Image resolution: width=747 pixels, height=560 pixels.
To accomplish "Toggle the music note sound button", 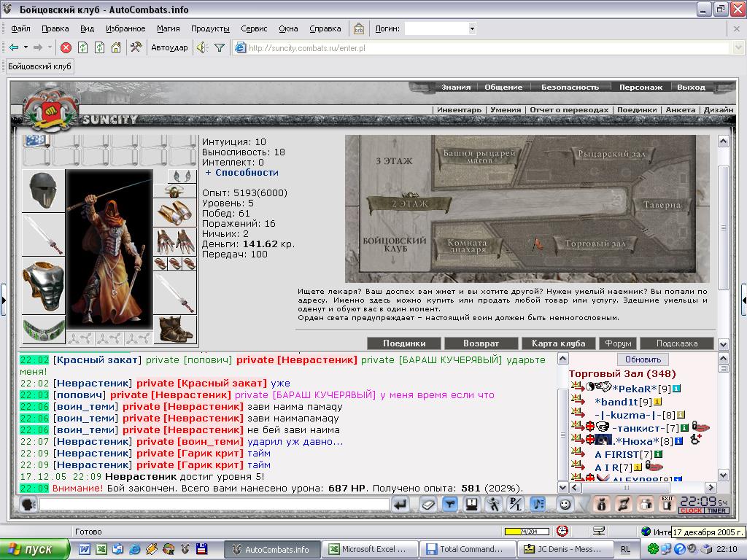I will coord(538,505).
